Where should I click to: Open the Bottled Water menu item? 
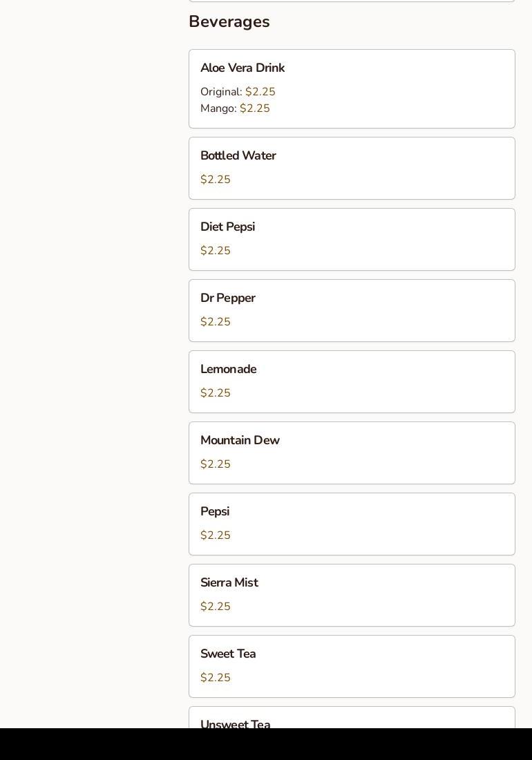click(x=238, y=156)
